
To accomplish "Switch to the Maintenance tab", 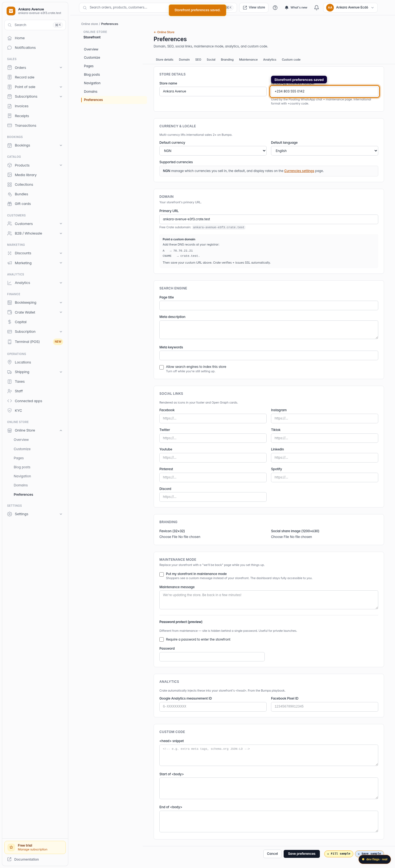I will point(249,60).
